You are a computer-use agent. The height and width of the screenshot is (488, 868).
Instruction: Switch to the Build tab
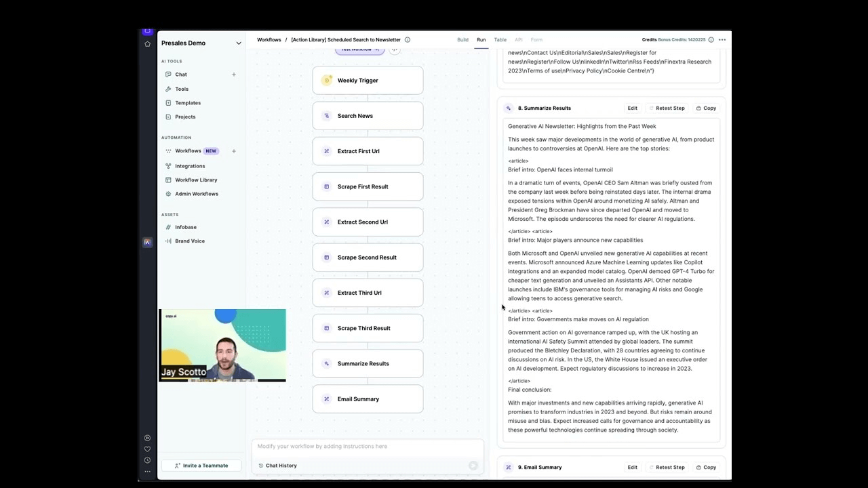point(462,39)
